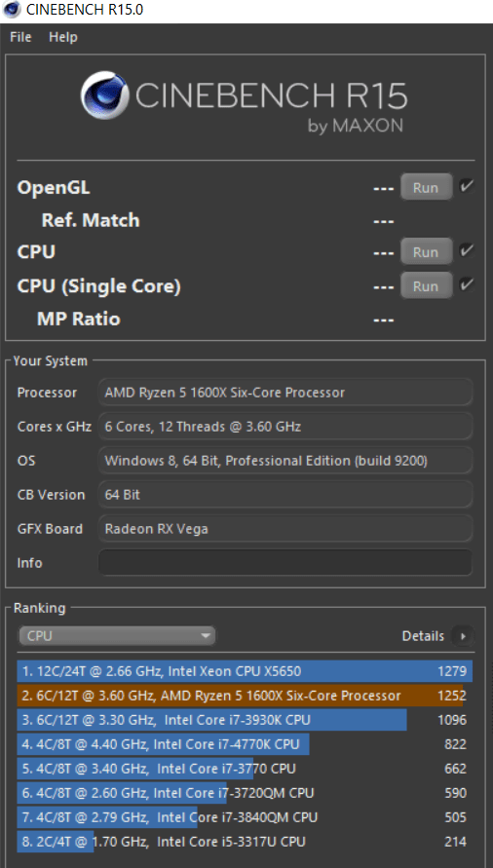Image resolution: width=493 pixels, height=868 pixels.
Task: Open the Help menu
Action: point(63,37)
